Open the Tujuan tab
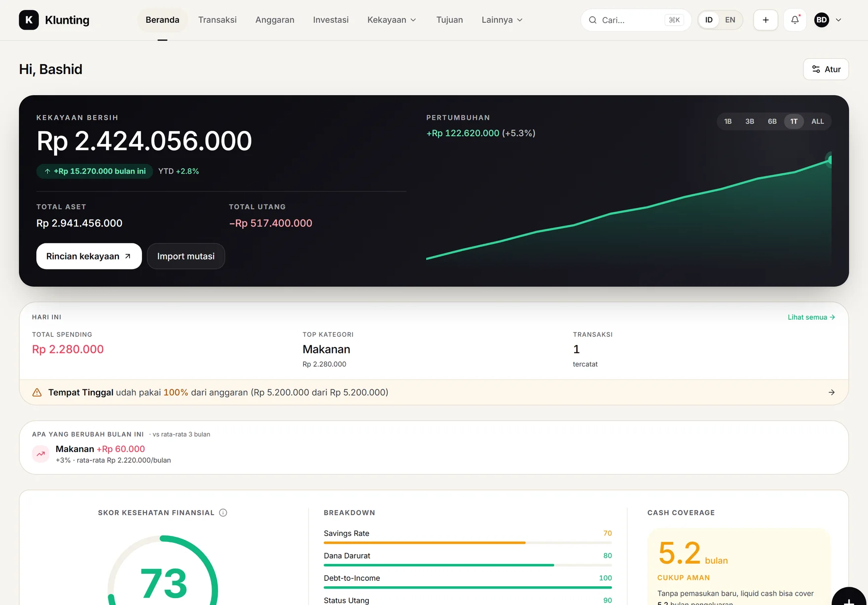The width and height of the screenshot is (868, 605). 449,20
